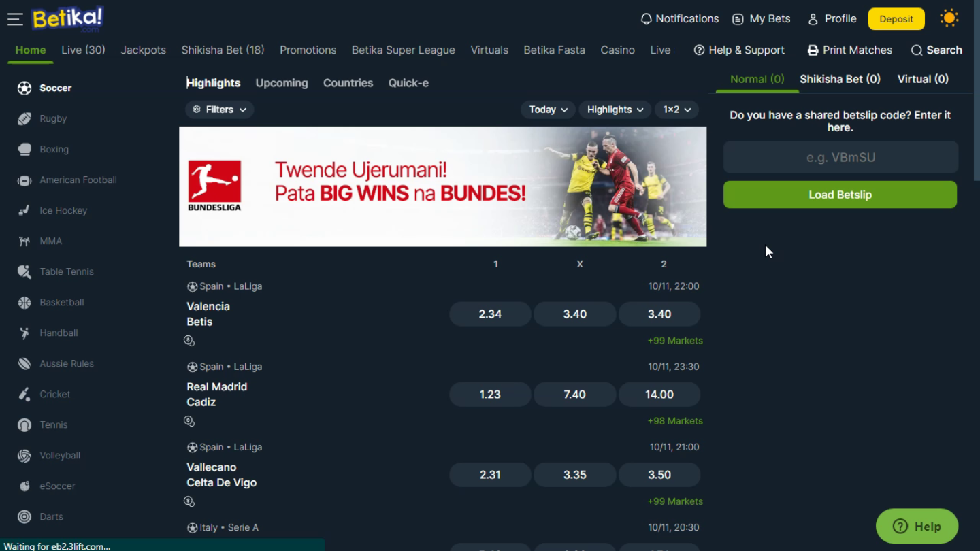The image size is (980, 551).
Task: Click the Notifications bell icon
Action: (647, 19)
